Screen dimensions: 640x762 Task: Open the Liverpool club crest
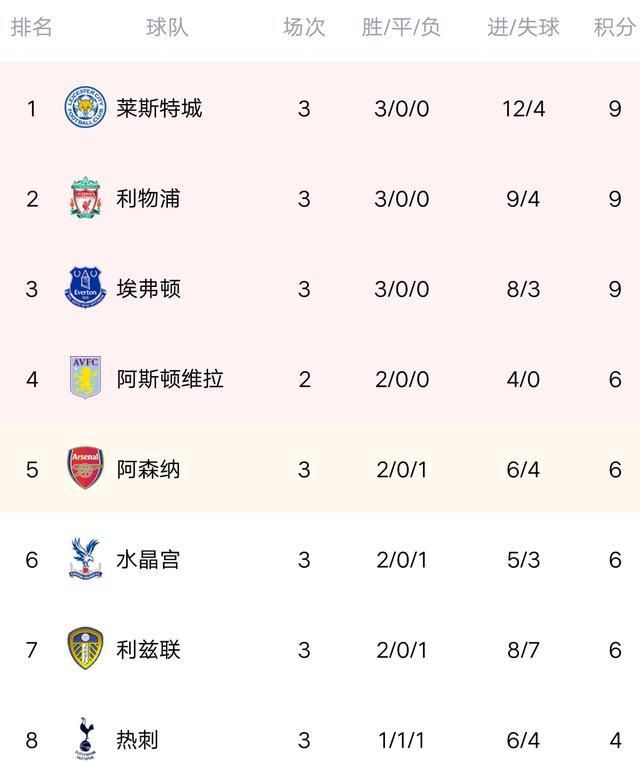(x=86, y=198)
